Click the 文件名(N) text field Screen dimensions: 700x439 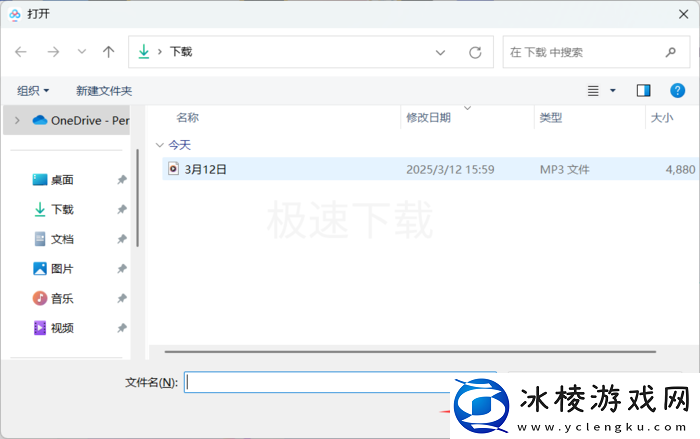(x=340, y=382)
